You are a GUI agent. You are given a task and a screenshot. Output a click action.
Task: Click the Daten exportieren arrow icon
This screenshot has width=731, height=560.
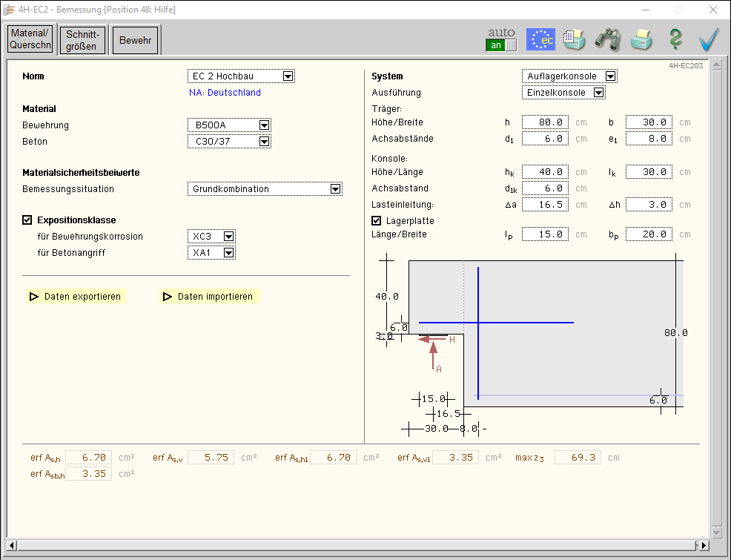34,297
